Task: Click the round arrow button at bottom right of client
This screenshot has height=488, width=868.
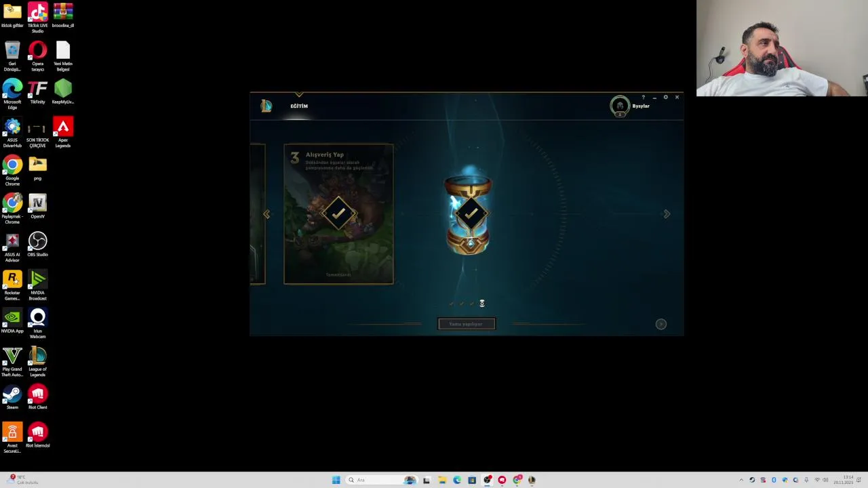Action: 661,324
